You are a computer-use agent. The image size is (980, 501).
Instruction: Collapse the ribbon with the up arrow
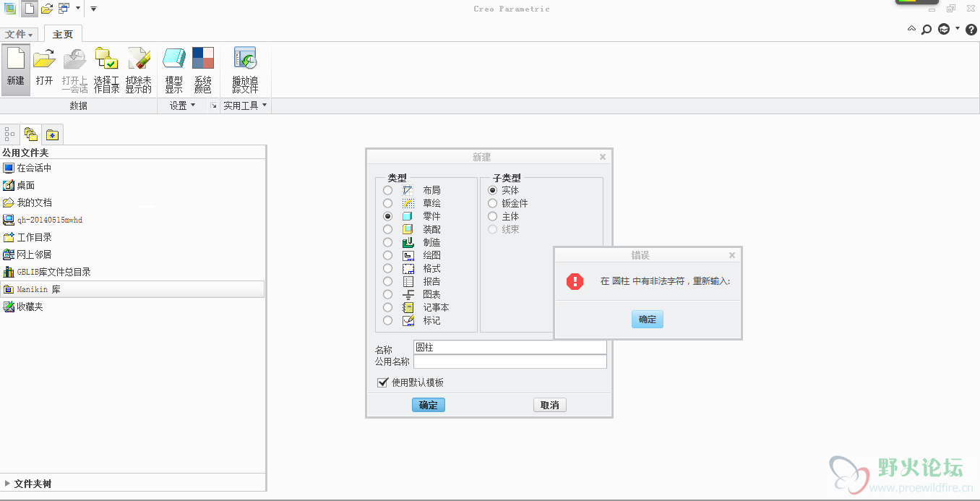[x=912, y=29]
